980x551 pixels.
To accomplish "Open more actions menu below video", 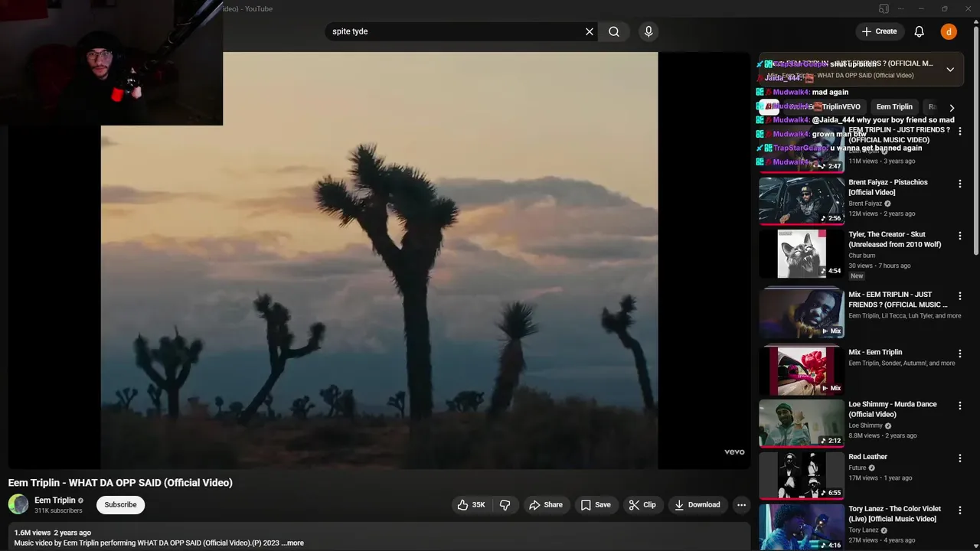I will point(741,505).
